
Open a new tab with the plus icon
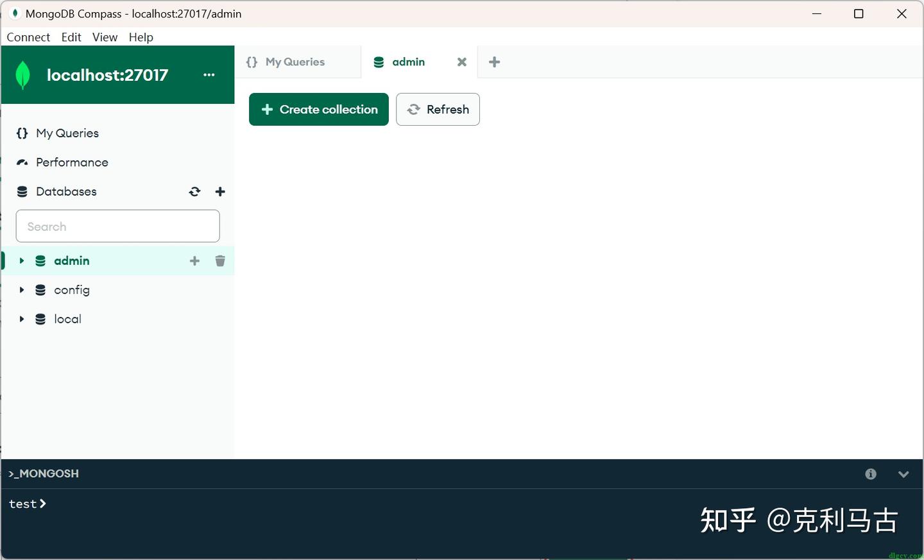494,62
